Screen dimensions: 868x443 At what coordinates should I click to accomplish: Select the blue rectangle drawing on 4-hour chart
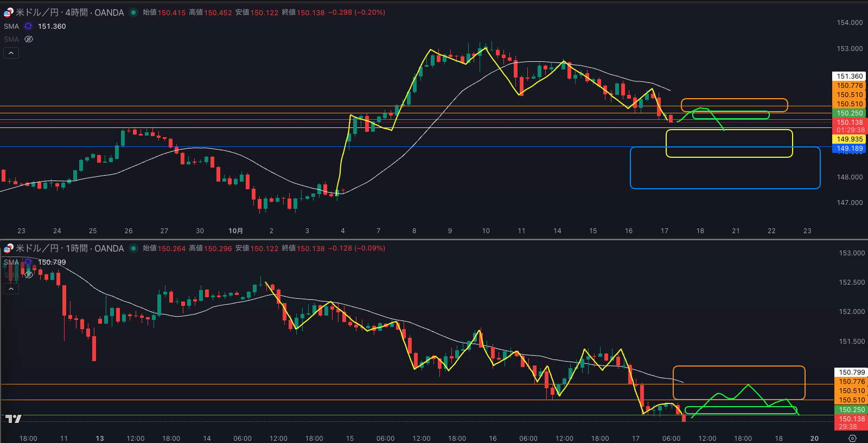(x=725, y=188)
